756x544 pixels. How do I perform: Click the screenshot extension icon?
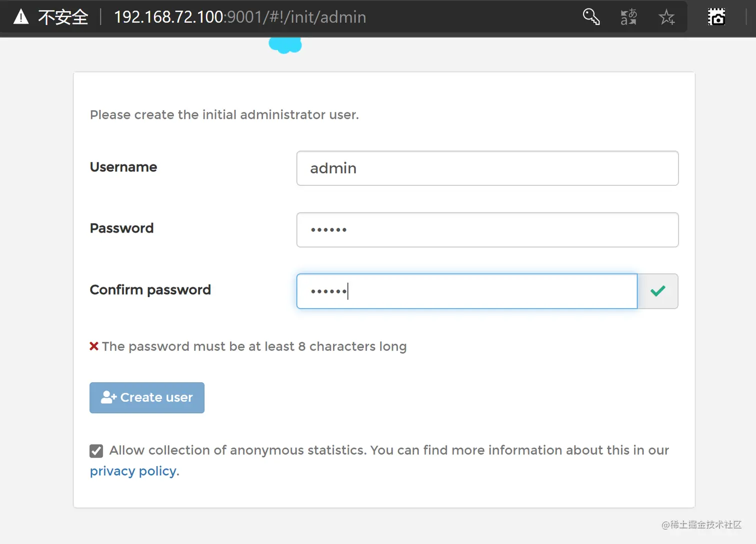[x=716, y=17]
